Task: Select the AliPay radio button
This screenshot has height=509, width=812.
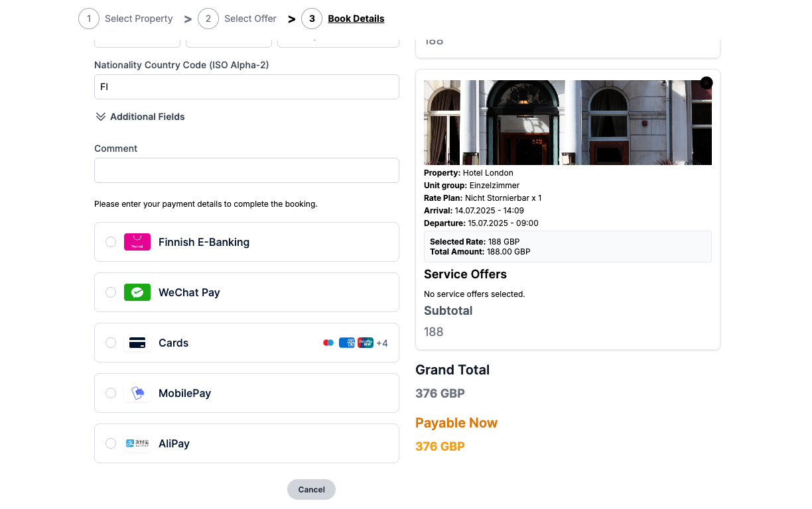Action: (x=111, y=443)
